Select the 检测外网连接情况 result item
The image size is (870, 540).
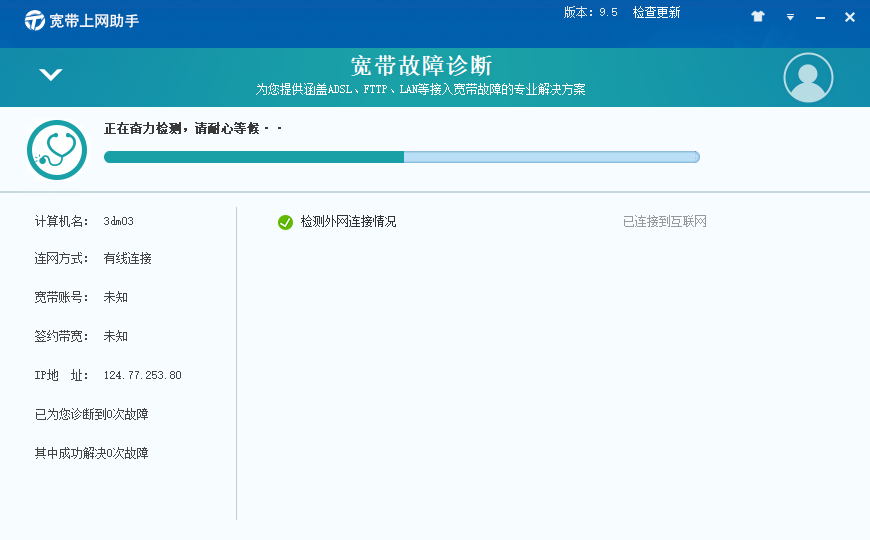click(x=348, y=222)
